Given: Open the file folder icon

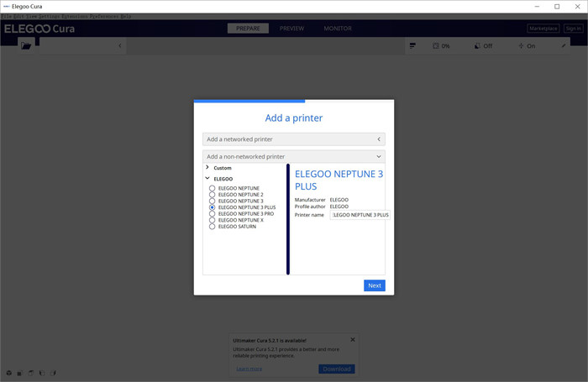Looking at the screenshot, I should pyautogui.click(x=26, y=45).
